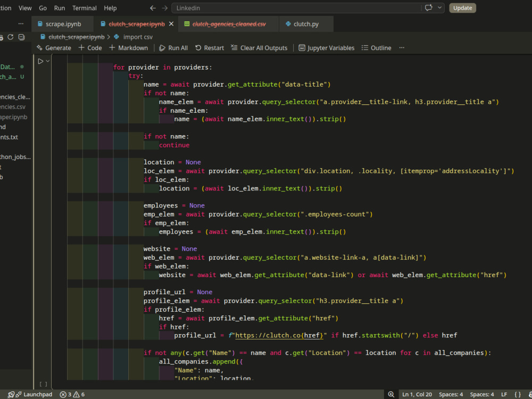Add a new Markdown cell

pyautogui.click(x=129, y=48)
